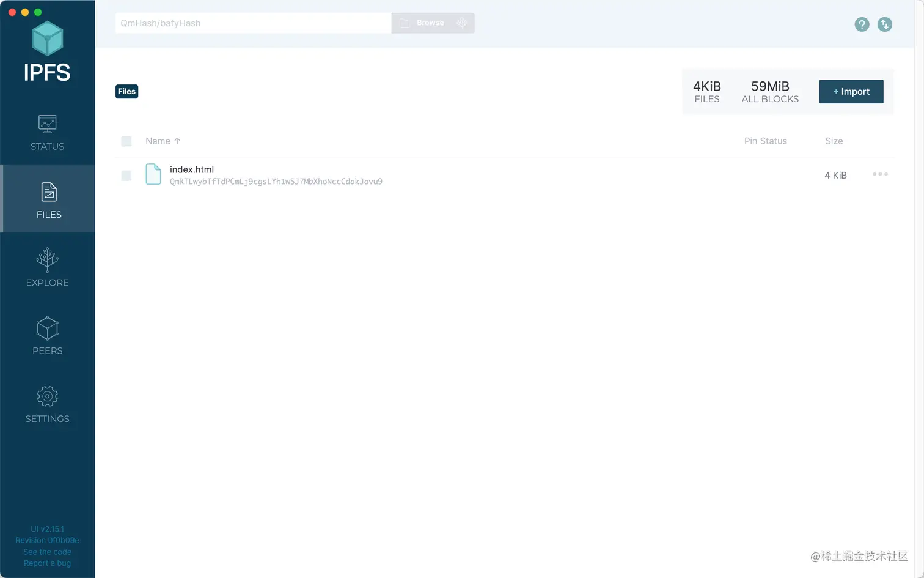
Task: Click the IPFS cube logo
Action: [x=47, y=39]
